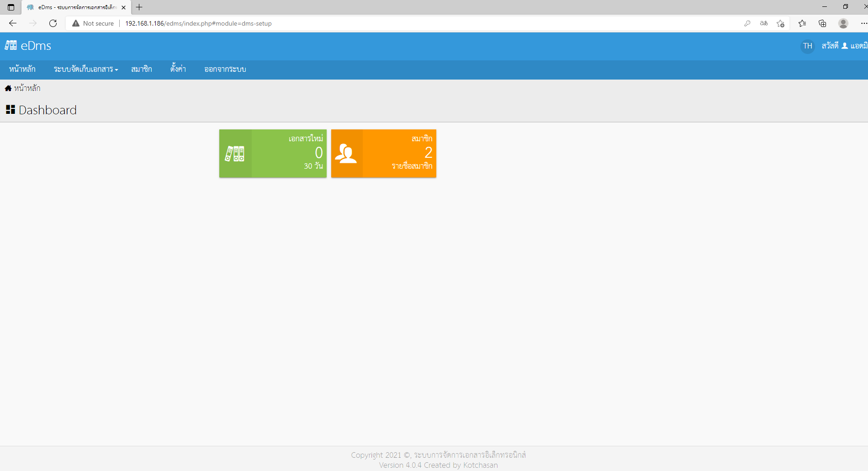This screenshot has height=471, width=868.
Task: Add page to favorites star icon
Action: (x=780, y=23)
